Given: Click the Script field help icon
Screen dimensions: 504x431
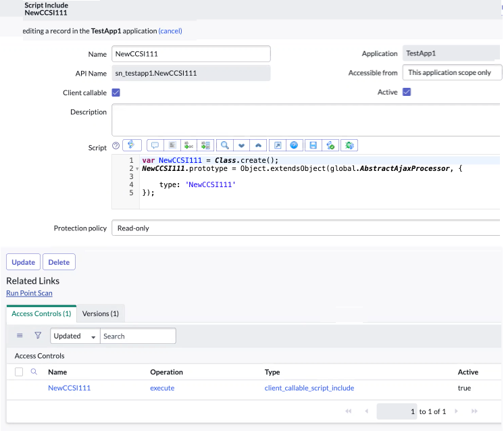Looking at the screenshot, I should coord(116,146).
